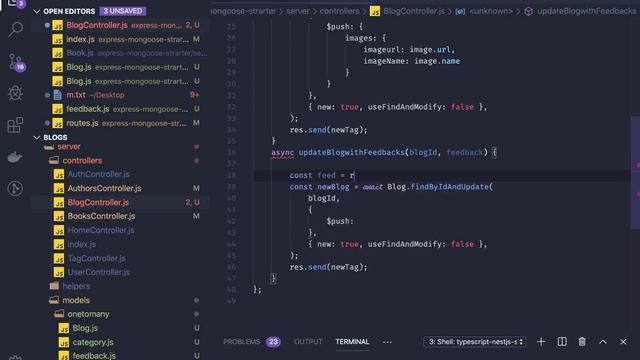Open the Run and Debug view
640x360 pixels.
[16, 93]
